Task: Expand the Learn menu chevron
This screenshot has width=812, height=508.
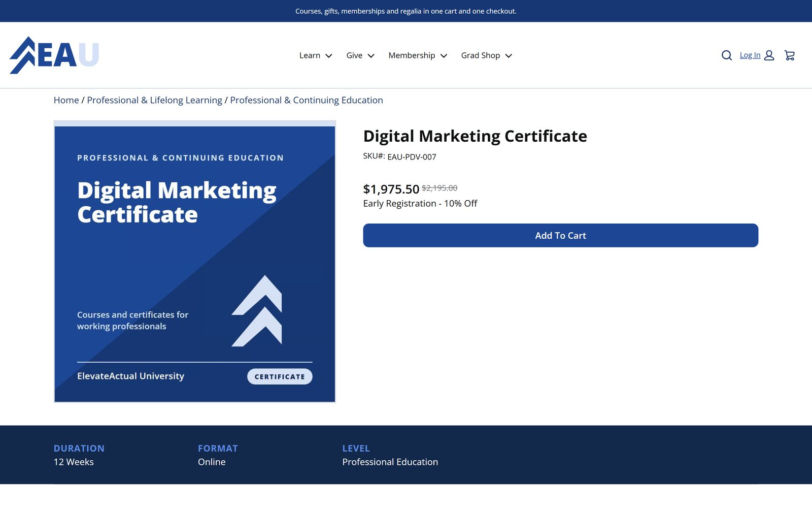Action: (x=329, y=56)
